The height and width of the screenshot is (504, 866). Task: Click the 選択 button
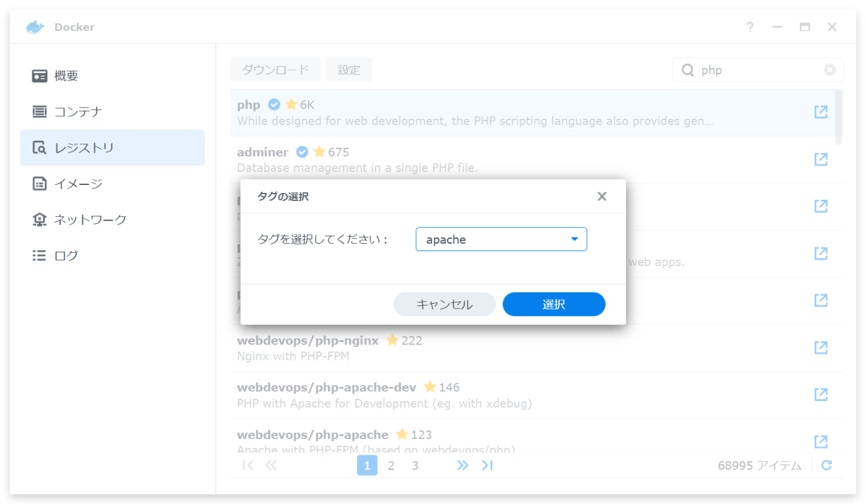pyautogui.click(x=554, y=304)
